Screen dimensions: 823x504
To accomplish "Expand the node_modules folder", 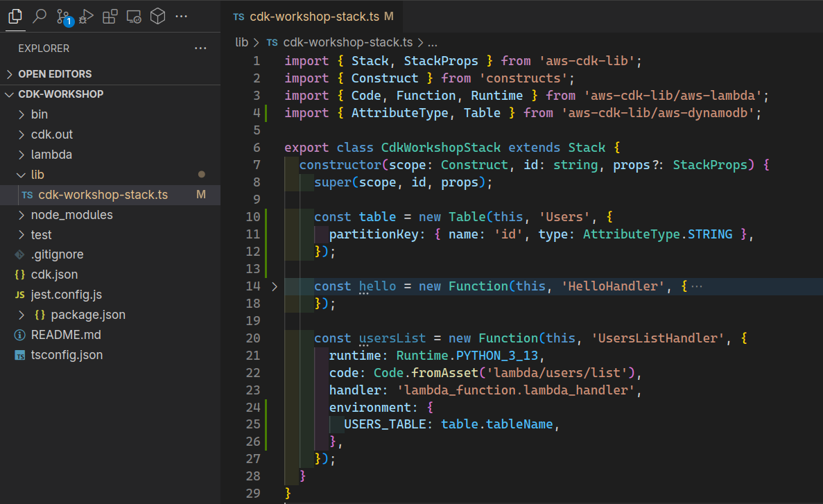I will (21, 215).
